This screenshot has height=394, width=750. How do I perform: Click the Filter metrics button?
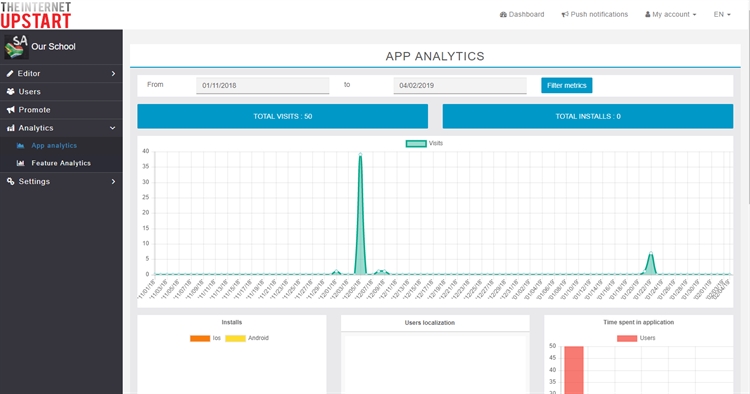pyautogui.click(x=567, y=86)
